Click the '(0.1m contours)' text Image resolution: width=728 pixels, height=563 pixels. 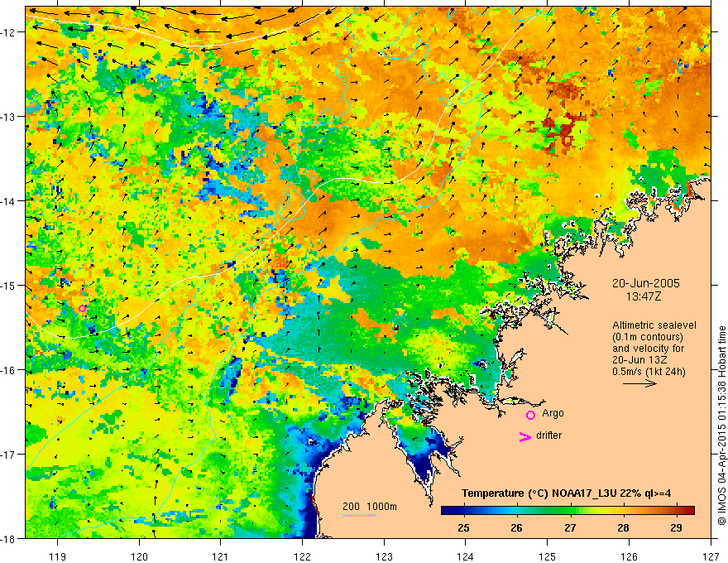point(648,337)
